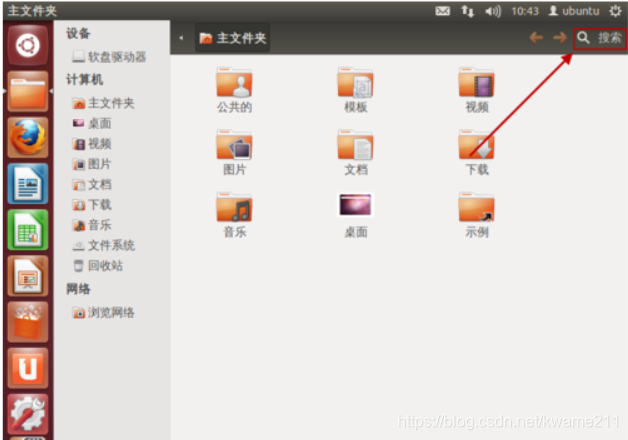Open the 模板 folder
The image size is (628, 440).
click(356, 90)
